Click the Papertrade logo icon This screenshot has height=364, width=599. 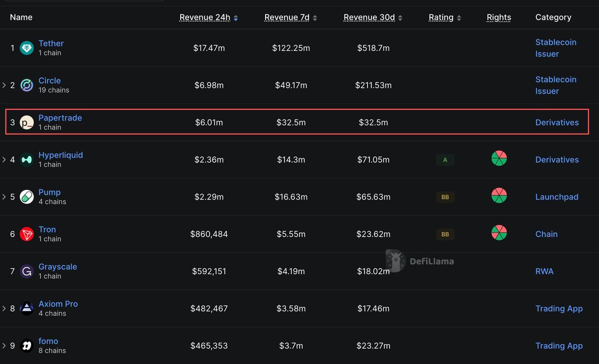tap(26, 122)
